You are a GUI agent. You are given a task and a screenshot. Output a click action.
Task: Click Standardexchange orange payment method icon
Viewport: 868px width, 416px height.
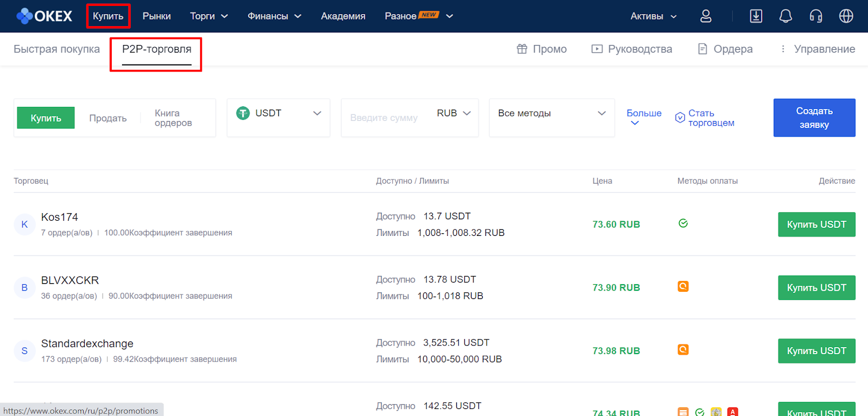pyautogui.click(x=683, y=349)
